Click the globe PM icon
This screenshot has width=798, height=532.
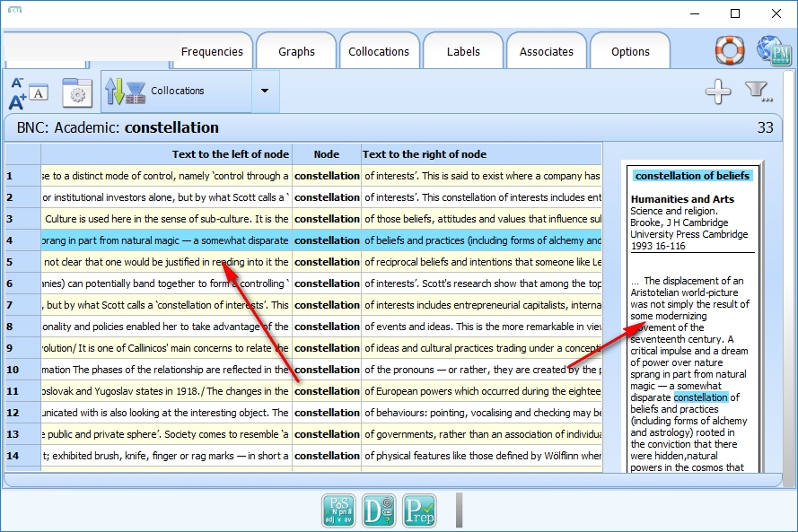coord(774,50)
